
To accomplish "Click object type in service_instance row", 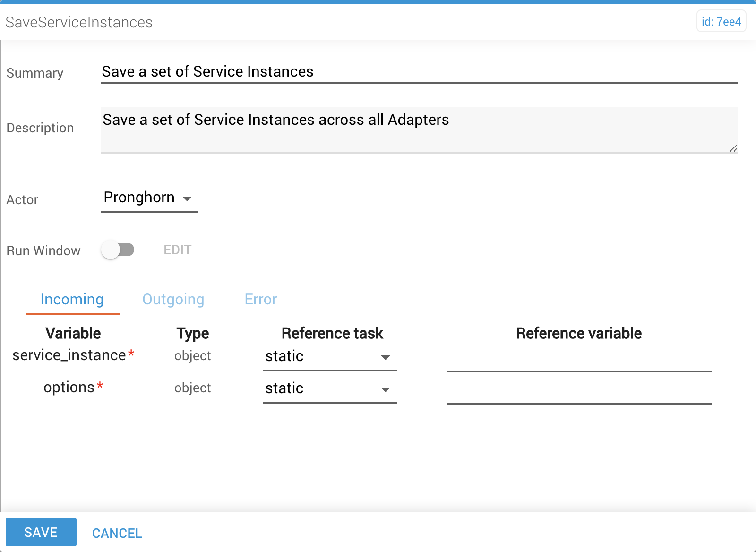I will (193, 356).
